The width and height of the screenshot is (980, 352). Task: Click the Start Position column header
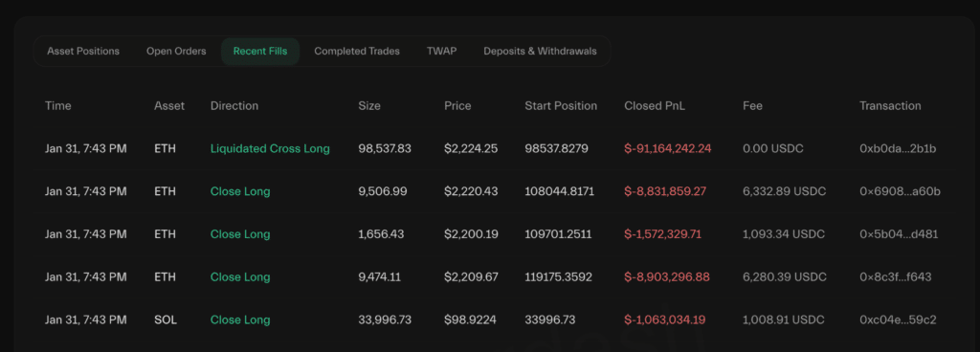[561, 106]
